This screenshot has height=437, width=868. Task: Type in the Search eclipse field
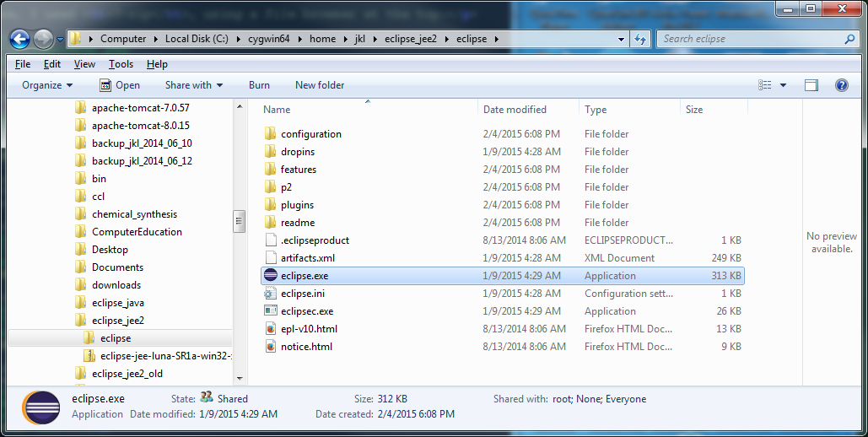tap(749, 39)
